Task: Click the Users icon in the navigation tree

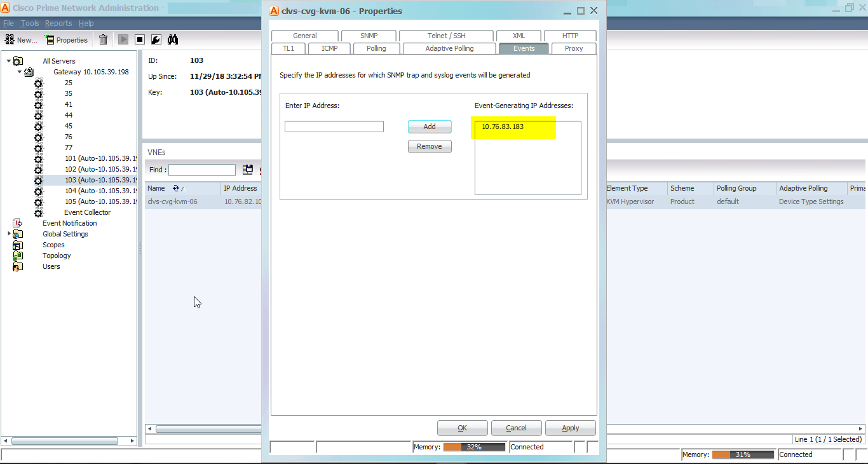Action: coord(18,266)
